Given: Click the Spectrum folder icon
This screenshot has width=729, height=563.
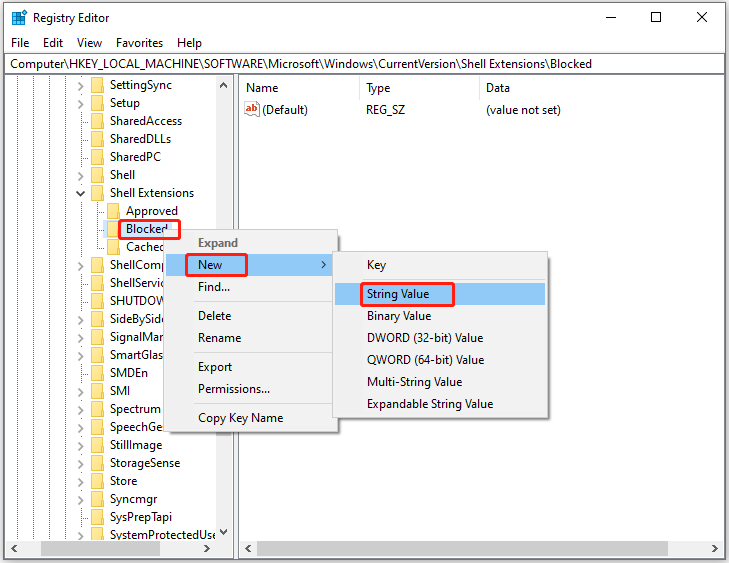Looking at the screenshot, I should pyautogui.click(x=98, y=409).
